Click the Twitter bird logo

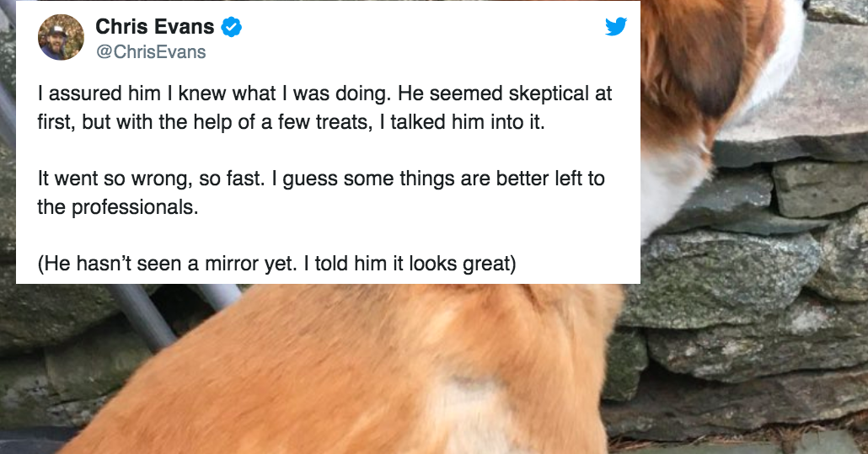(x=616, y=27)
